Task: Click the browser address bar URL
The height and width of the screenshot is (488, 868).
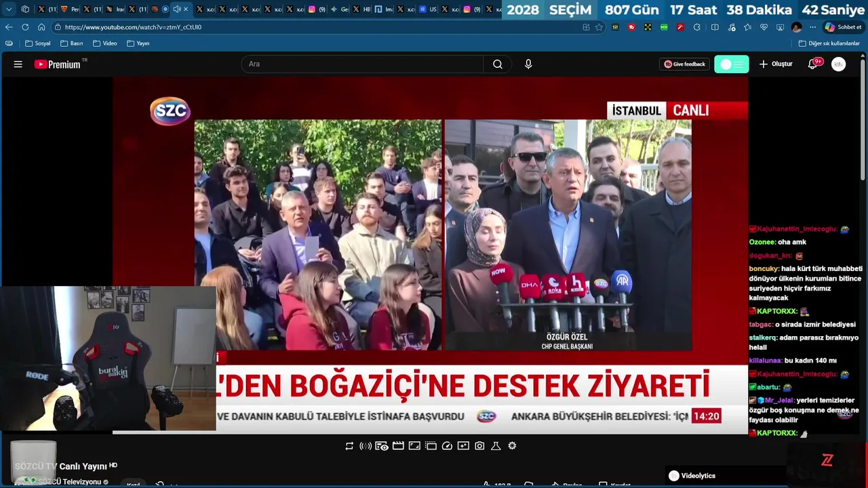Action: pyautogui.click(x=133, y=27)
